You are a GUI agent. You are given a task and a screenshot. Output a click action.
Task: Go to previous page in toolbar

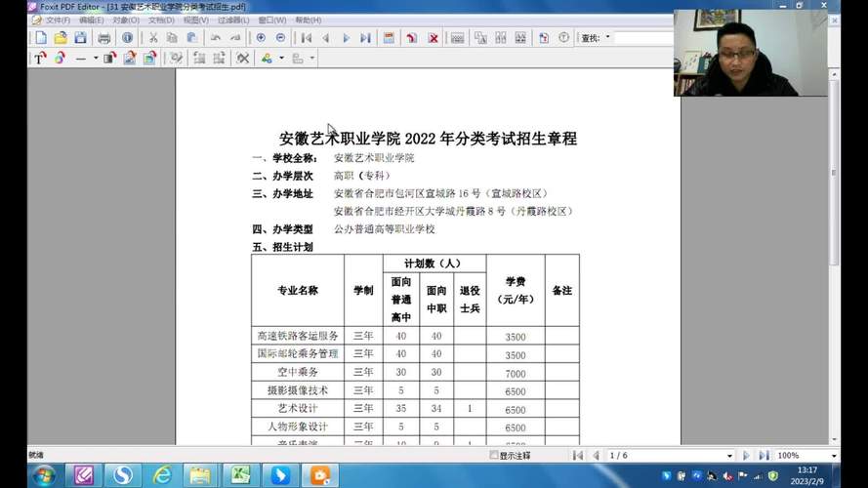[x=325, y=38]
